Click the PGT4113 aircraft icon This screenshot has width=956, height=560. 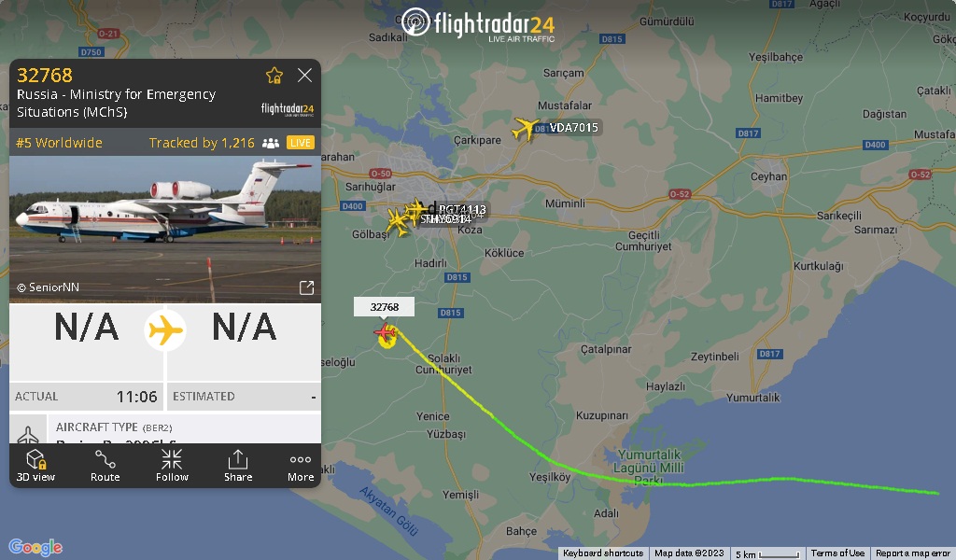pos(417,210)
